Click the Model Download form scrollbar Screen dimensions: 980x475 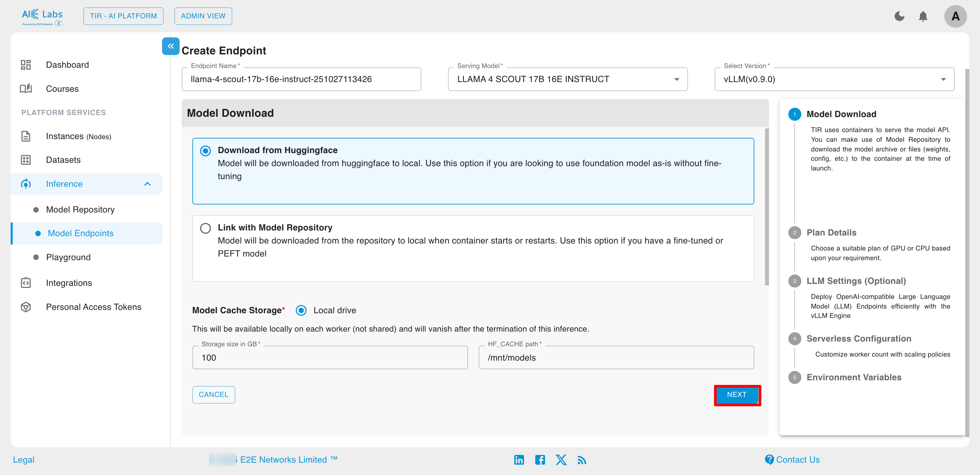tap(767, 207)
